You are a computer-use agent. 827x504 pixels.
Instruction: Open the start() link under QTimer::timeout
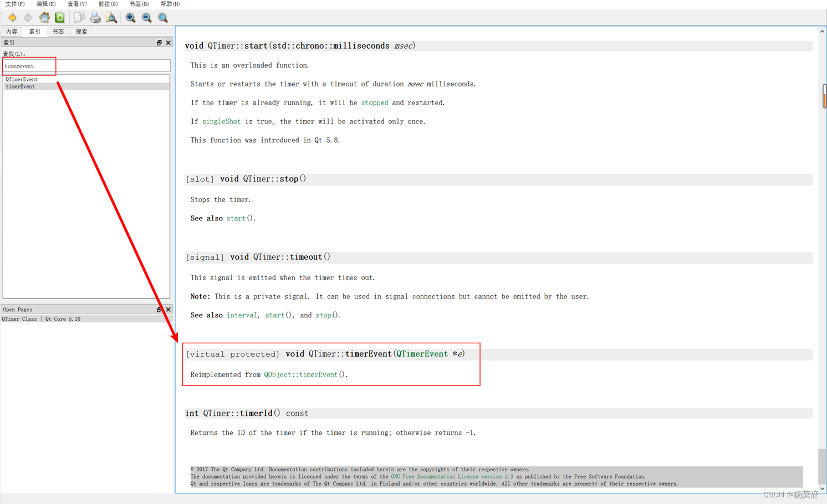pos(278,316)
